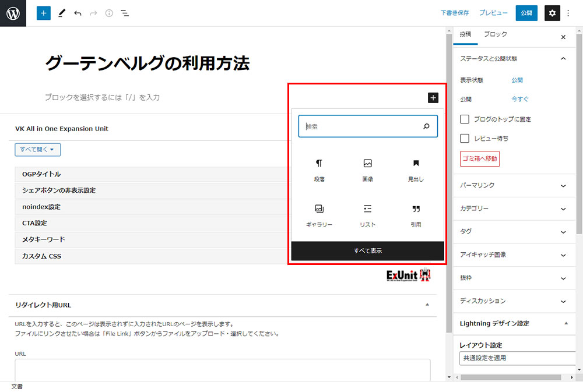Click the 検索 block search field

[361, 126]
